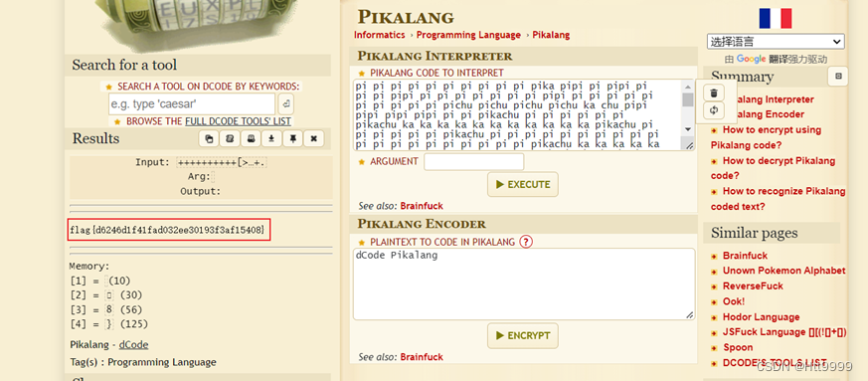This screenshot has width=868, height=381.
Task: Pin the Results panel
Action: click(292, 138)
